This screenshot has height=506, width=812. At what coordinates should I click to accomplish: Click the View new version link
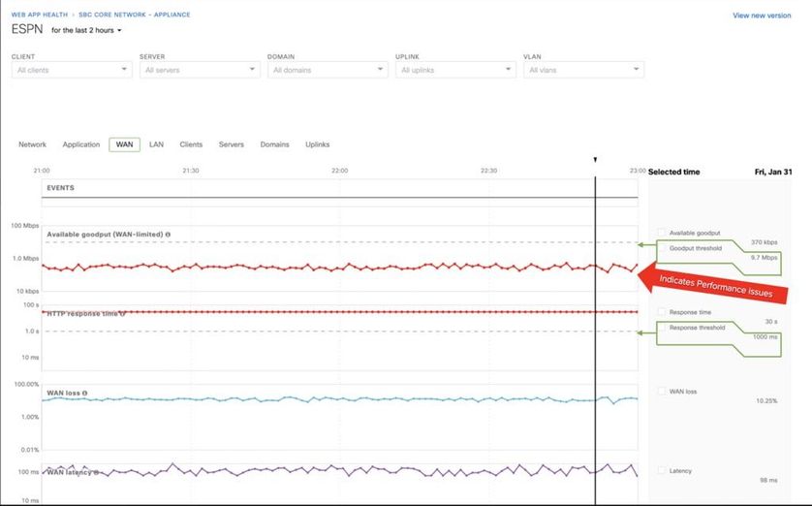762,16
